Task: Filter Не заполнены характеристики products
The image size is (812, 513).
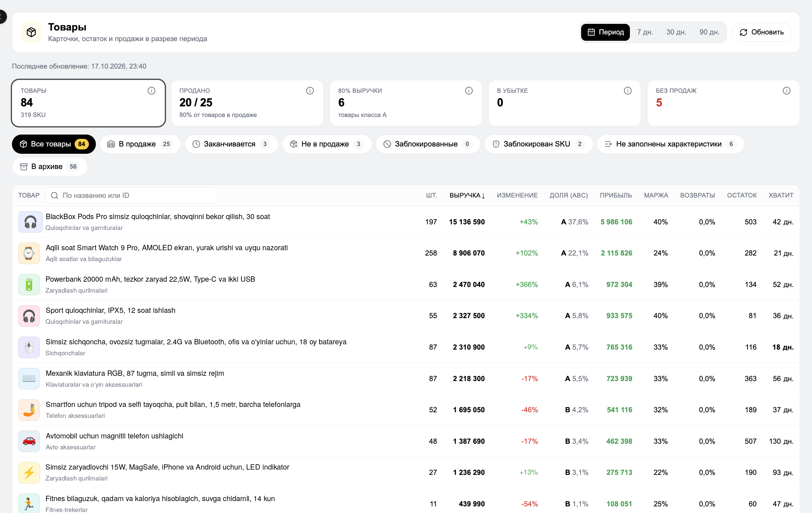Action: click(x=670, y=144)
